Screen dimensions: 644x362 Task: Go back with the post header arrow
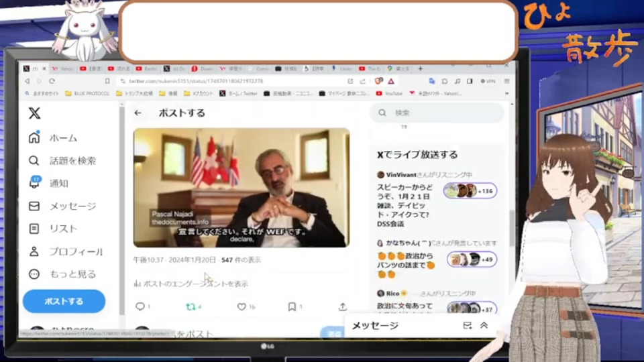[x=138, y=113]
